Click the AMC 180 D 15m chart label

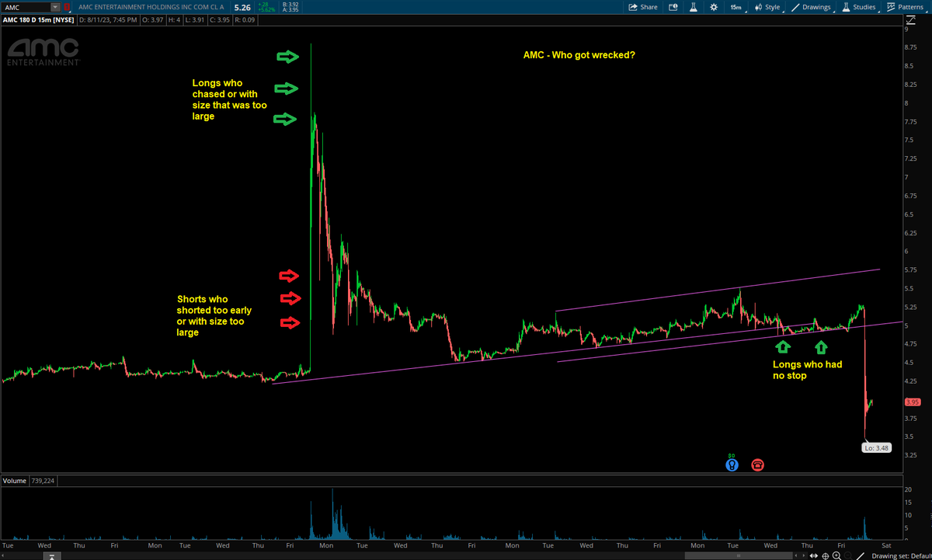pos(38,19)
